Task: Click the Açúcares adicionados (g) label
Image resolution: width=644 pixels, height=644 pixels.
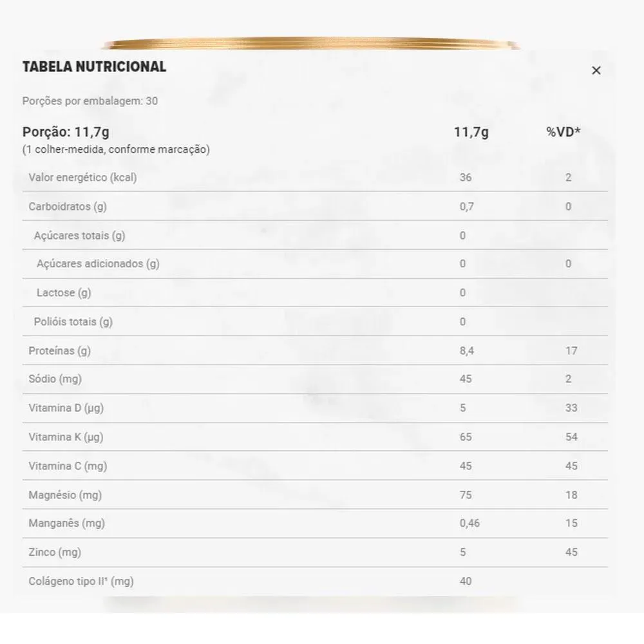Action: 98,263
